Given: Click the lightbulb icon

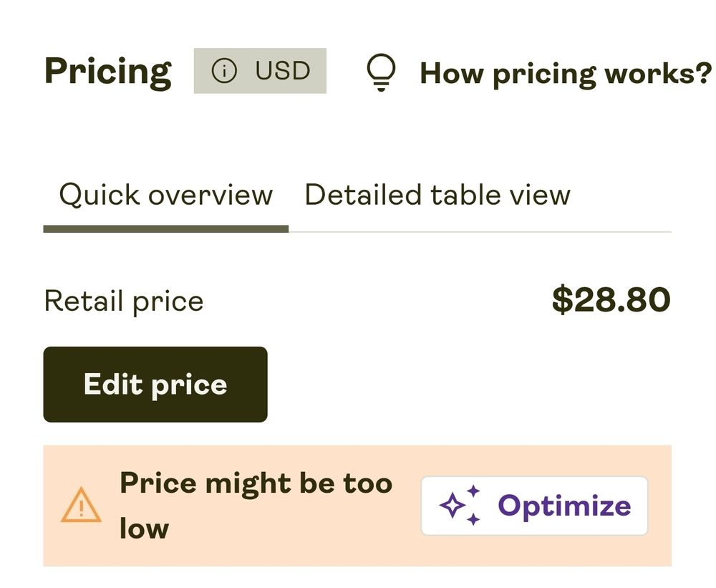Looking at the screenshot, I should pos(379,72).
